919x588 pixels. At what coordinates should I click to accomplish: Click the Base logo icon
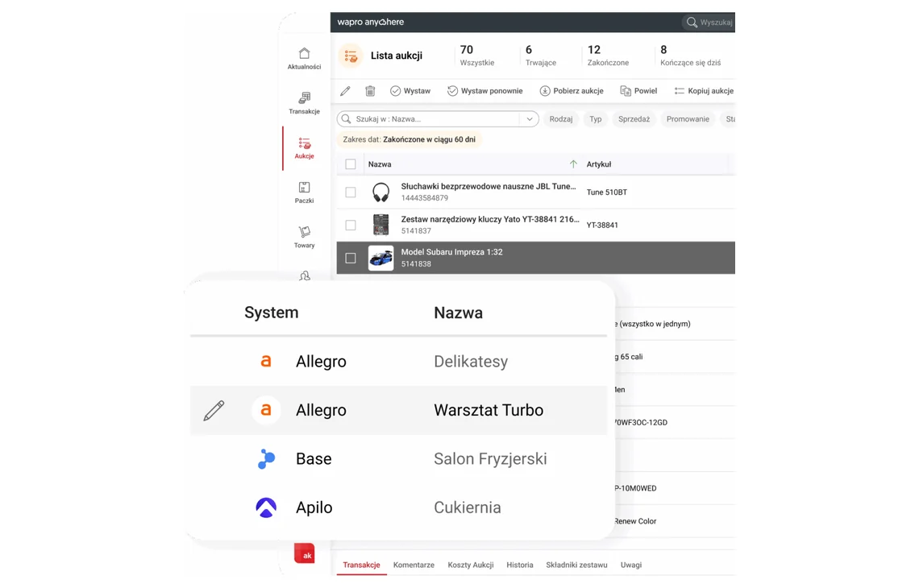click(x=266, y=458)
